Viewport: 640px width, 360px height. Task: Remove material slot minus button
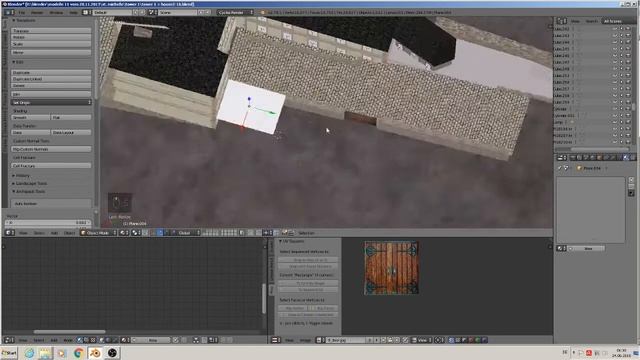[x=631, y=187]
